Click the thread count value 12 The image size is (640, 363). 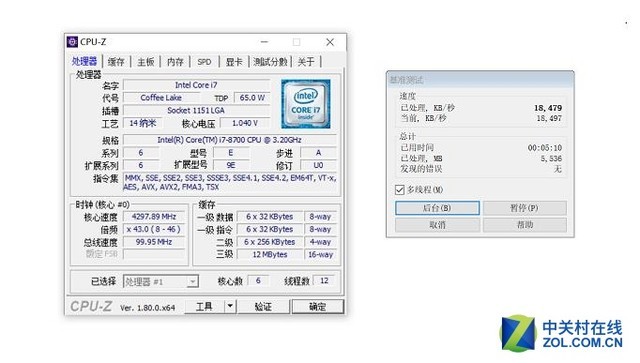click(x=324, y=281)
